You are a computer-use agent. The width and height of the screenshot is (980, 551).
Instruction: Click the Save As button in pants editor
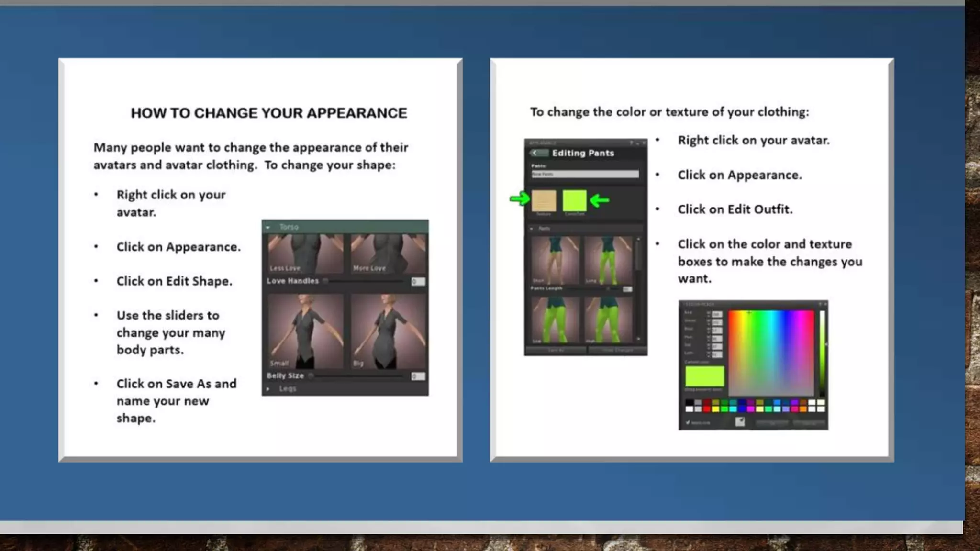point(556,351)
